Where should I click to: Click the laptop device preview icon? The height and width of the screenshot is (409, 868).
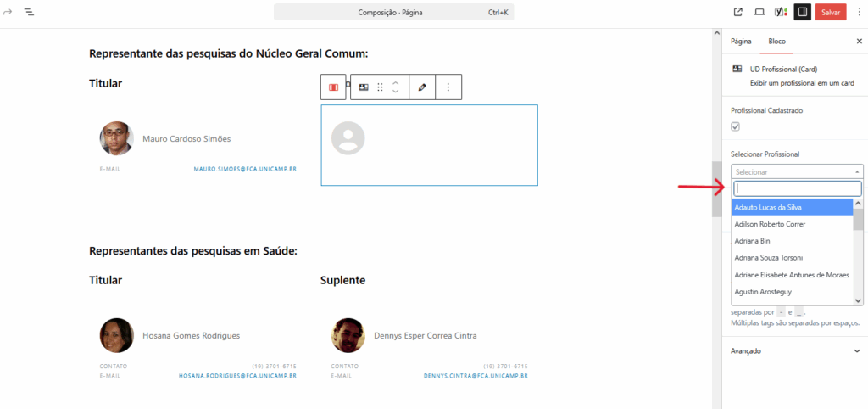pos(759,12)
